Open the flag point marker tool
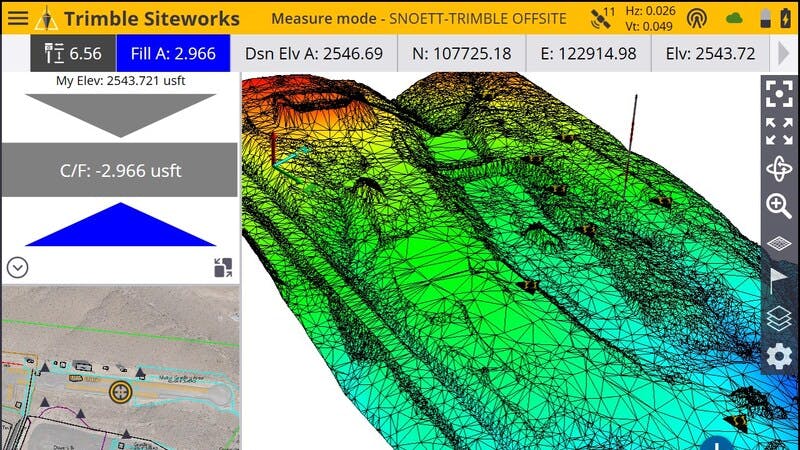 [779, 281]
